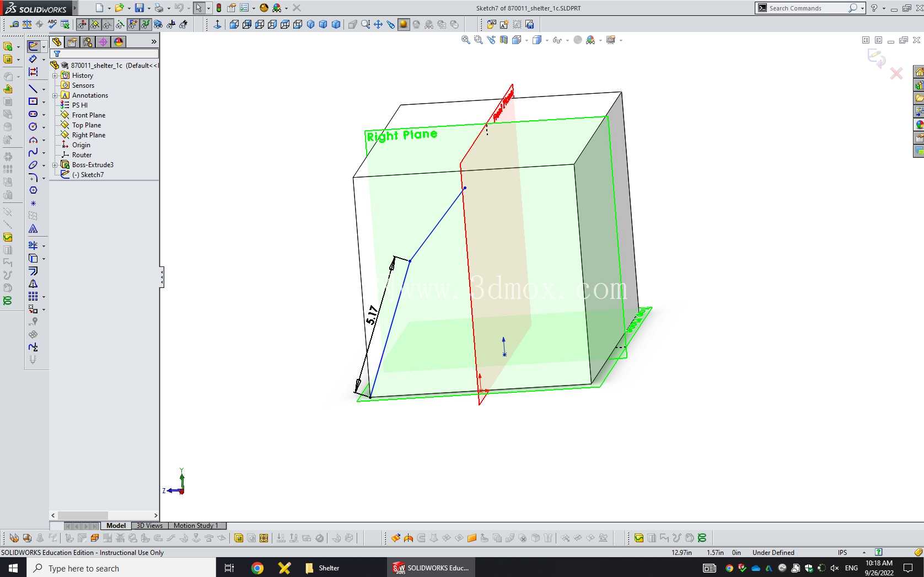Click the Zoom to Fit icon

coord(466,40)
